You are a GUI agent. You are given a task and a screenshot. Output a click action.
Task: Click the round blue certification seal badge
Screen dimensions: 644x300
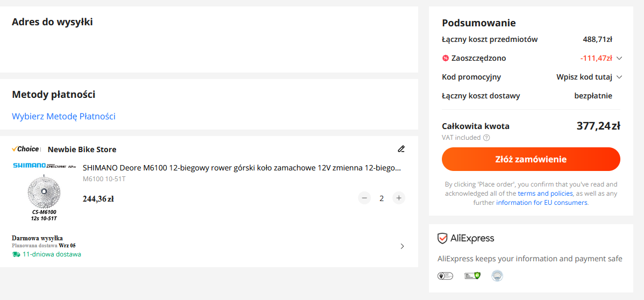pos(497,276)
